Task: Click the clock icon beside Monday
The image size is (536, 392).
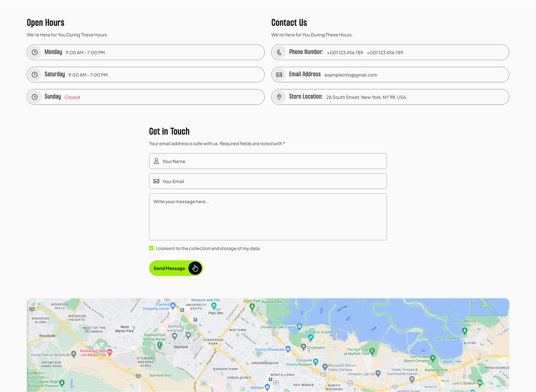Action: [x=35, y=52]
